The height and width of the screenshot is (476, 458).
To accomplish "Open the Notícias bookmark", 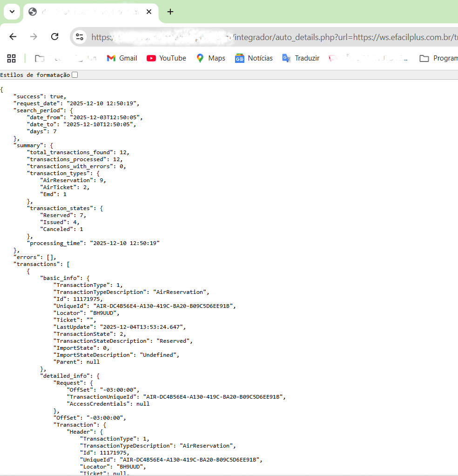I will [254, 58].
